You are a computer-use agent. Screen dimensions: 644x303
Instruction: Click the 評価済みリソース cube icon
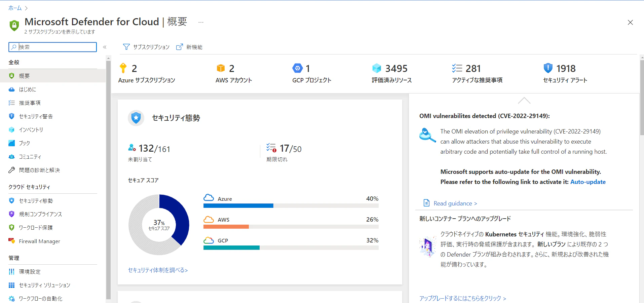pyautogui.click(x=377, y=68)
